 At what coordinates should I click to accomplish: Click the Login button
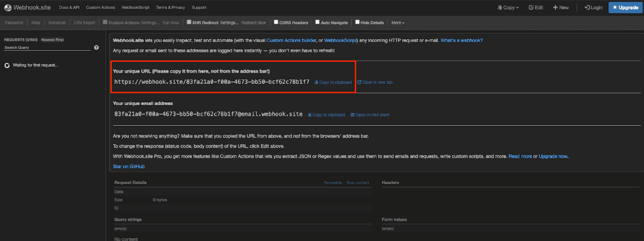click(x=594, y=7)
